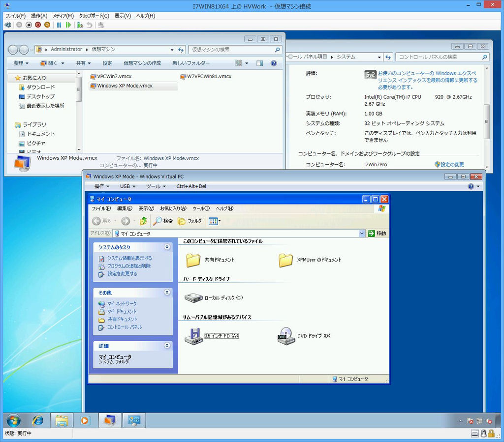Open the USB dropdown menu
This screenshot has width=504, height=442.
(127, 186)
